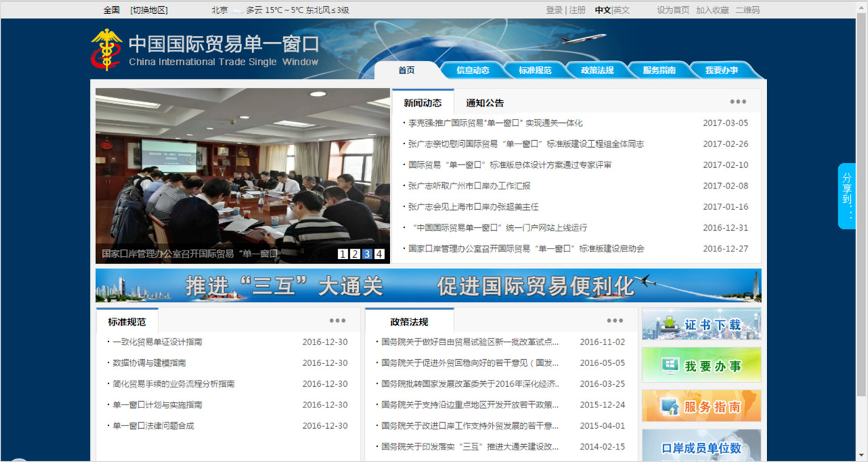
Task: Open the 服务指南 navigation tab
Action: pyautogui.click(x=659, y=70)
